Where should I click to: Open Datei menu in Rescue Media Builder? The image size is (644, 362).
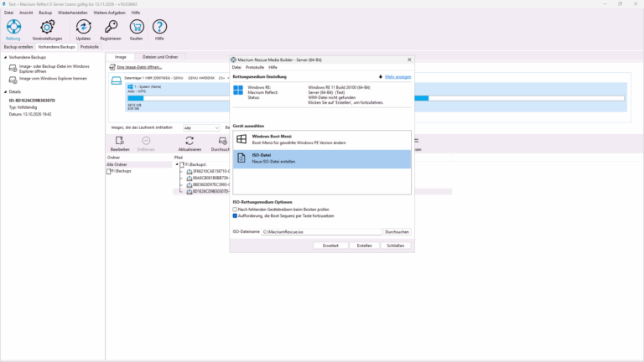coord(236,67)
